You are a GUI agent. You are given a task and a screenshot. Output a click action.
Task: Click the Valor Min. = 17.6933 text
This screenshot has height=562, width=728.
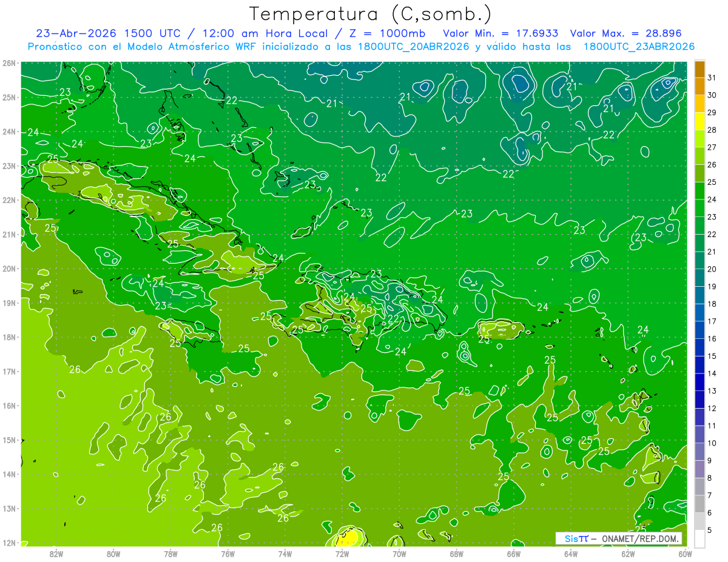500,33
